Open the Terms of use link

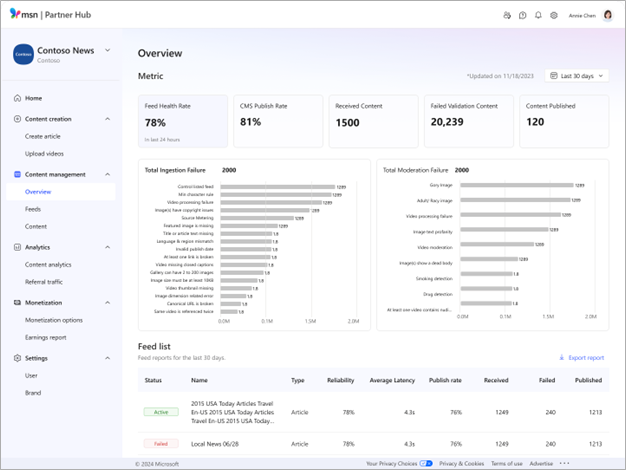coord(506,464)
